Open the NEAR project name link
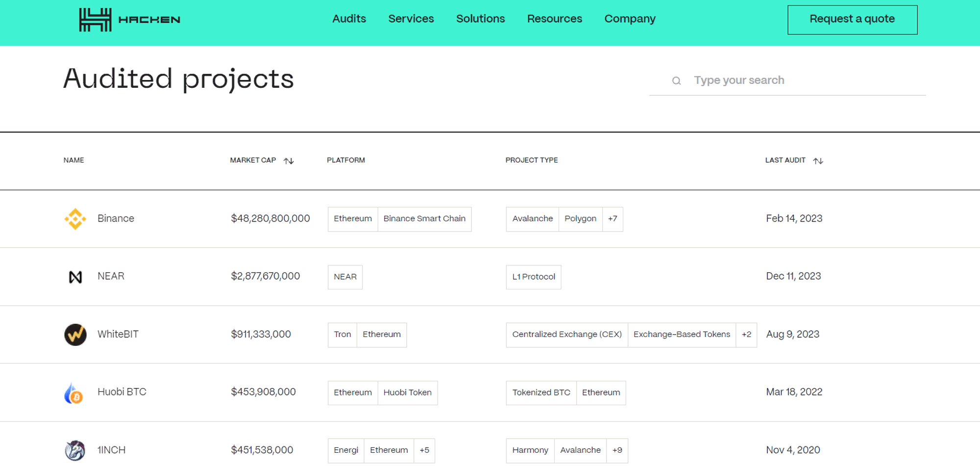The width and height of the screenshot is (980, 466). [111, 276]
